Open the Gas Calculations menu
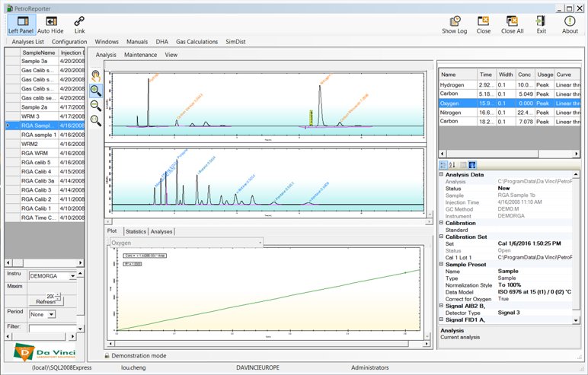 197,42
